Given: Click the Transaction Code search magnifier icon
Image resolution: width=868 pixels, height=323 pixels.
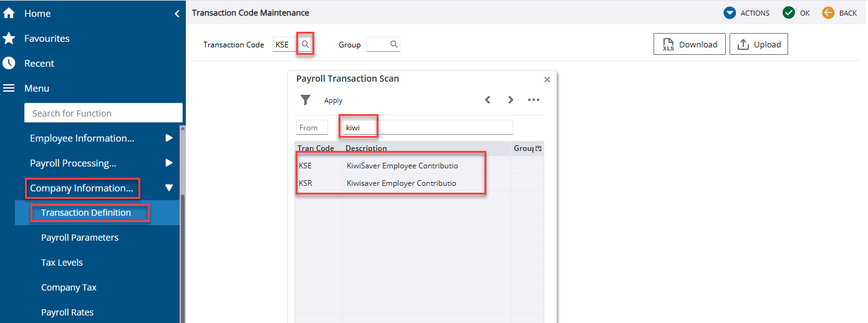Looking at the screenshot, I should click(305, 44).
